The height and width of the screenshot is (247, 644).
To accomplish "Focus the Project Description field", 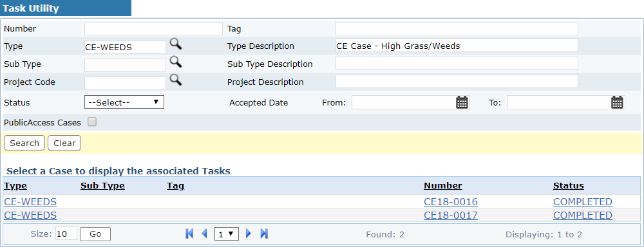I will (457, 82).
